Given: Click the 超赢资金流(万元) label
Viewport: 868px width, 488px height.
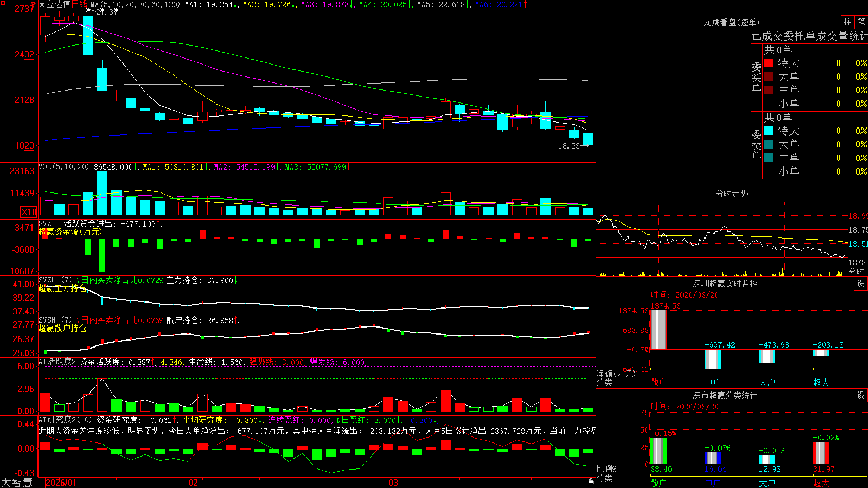Looking at the screenshot, I should (70, 232).
